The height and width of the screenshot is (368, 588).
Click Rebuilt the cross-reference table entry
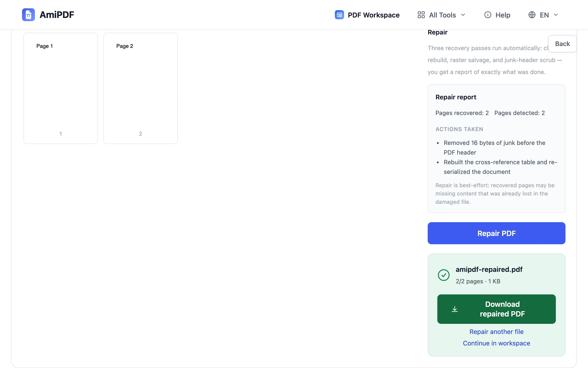[x=500, y=167]
